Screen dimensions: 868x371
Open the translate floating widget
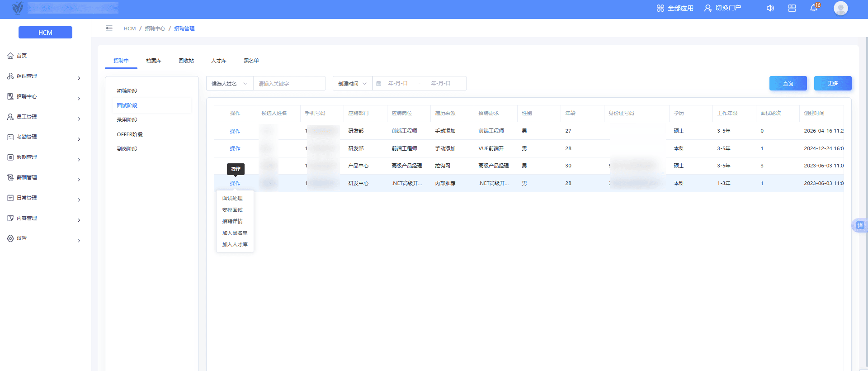pyautogui.click(x=859, y=225)
